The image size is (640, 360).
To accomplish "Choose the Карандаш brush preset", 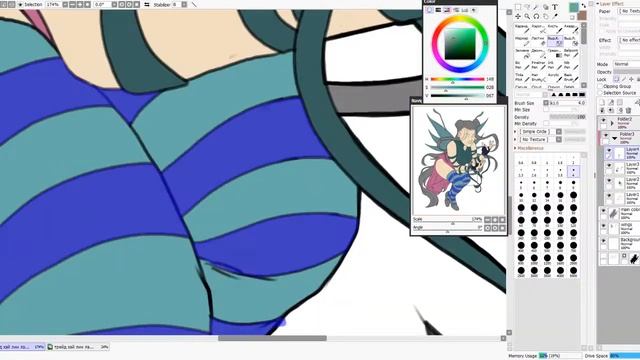I will point(522,29).
